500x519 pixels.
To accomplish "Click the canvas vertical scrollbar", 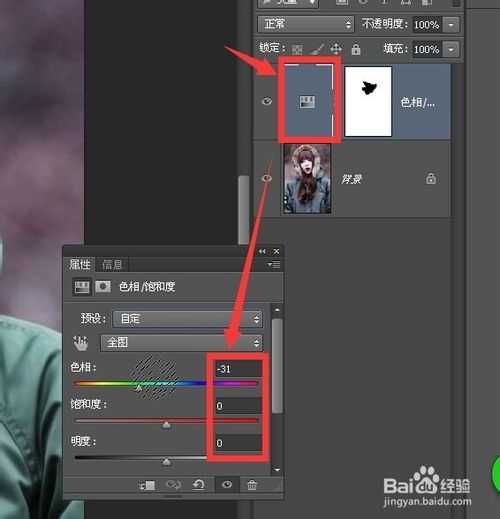I will coord(244,210).
